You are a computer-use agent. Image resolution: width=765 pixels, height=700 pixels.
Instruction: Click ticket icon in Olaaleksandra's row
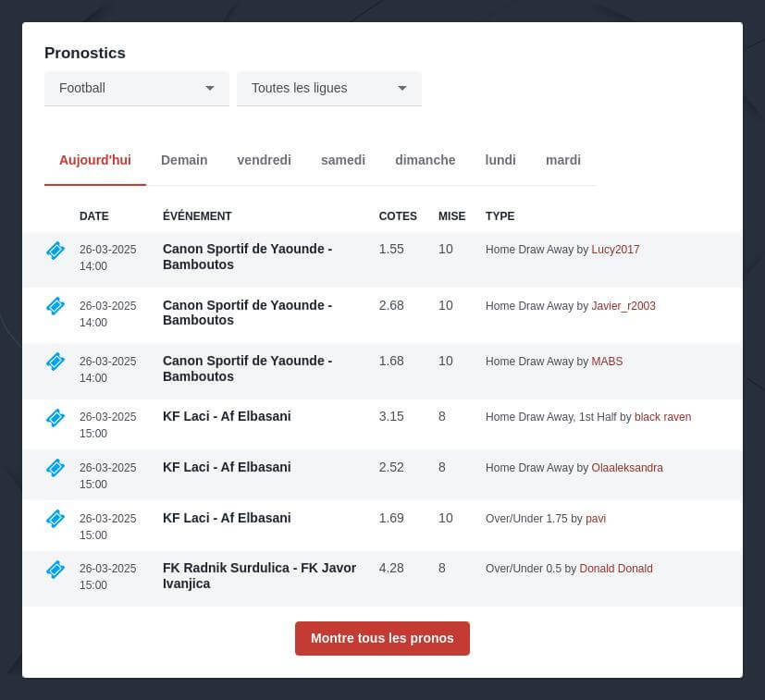56,468
